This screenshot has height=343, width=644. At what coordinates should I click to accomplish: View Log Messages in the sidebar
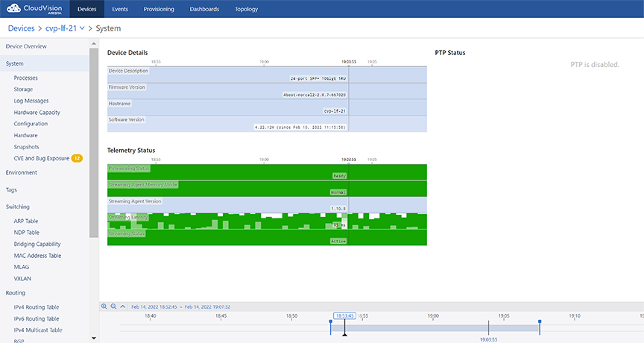tap(31, 101)
